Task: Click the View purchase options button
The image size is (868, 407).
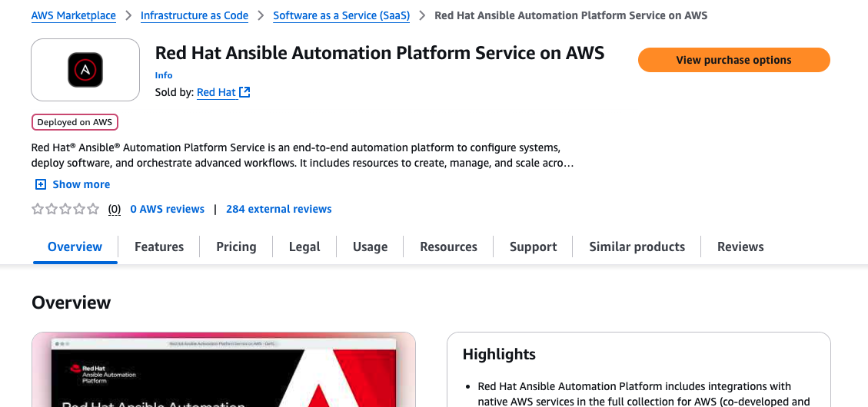Action: coord(734,60)
